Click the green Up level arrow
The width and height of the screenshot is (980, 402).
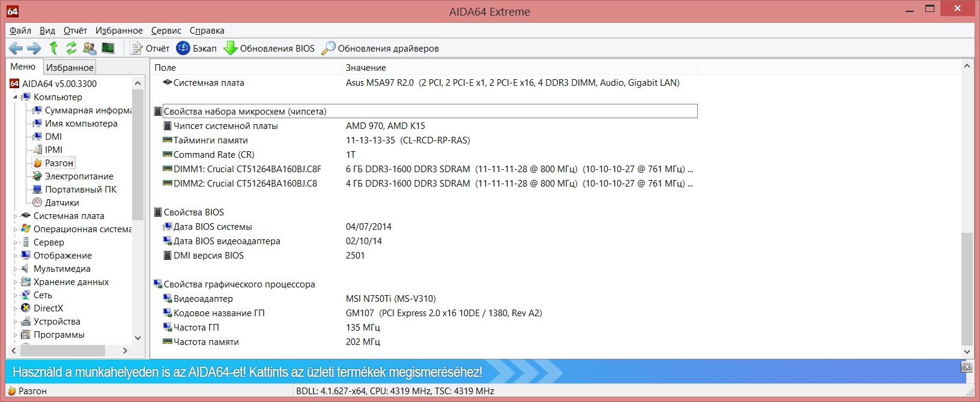[53, 48]
